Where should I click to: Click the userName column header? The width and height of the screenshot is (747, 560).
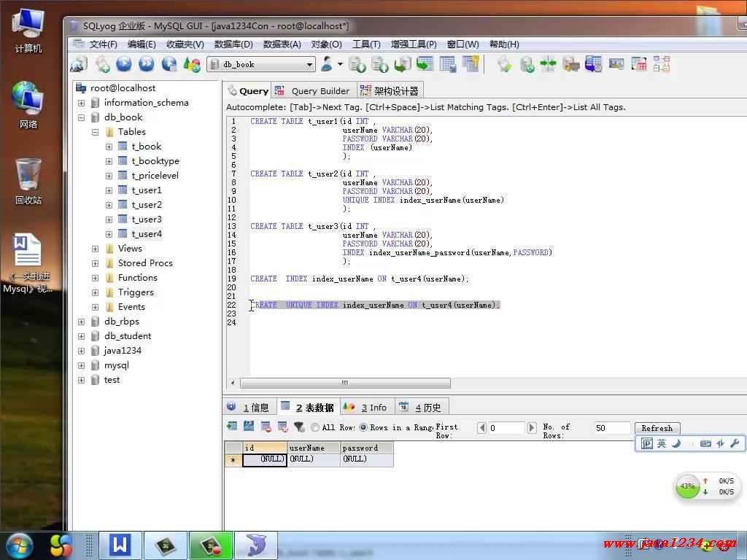(x=314, y=448)
